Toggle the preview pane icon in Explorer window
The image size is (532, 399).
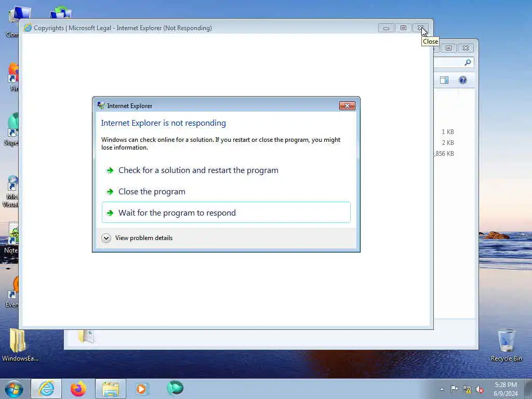click(x=444, y=80)
